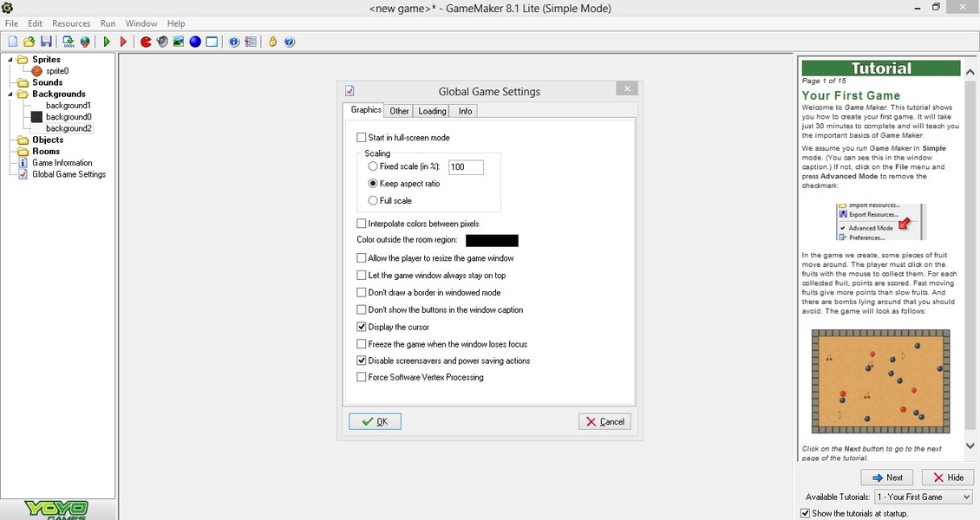Click the Create a background picture icon
The width and height of the screenshot is (980, 520).
coord(179,42)
